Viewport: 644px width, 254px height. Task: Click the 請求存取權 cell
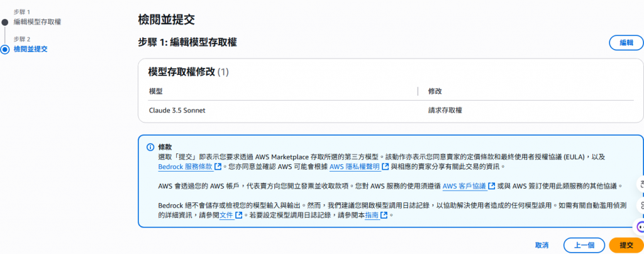pos(445,111)
